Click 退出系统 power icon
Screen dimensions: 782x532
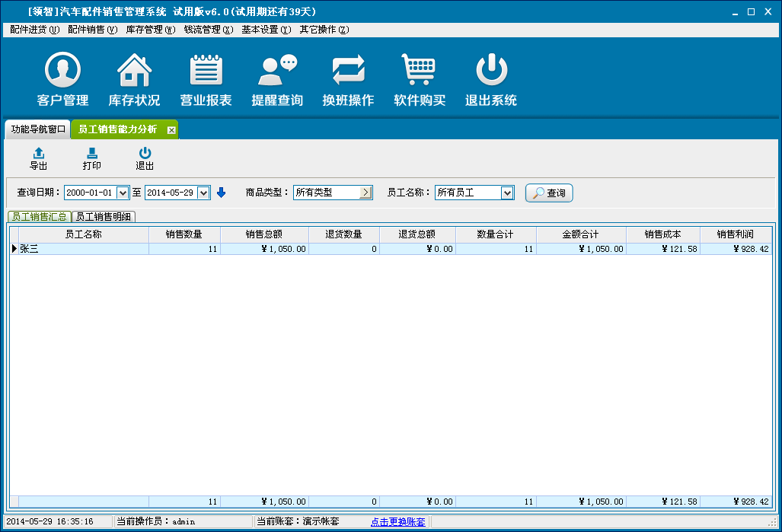pyautogui.click(x=491, y=71)
